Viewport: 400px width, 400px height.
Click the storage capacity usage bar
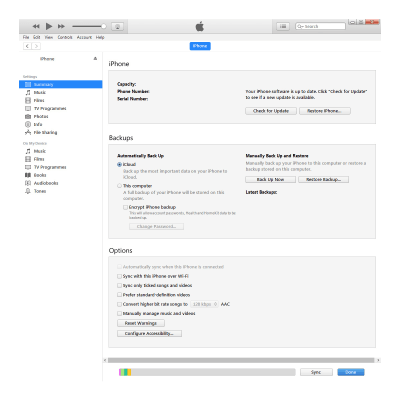click(x=207, y=372)
